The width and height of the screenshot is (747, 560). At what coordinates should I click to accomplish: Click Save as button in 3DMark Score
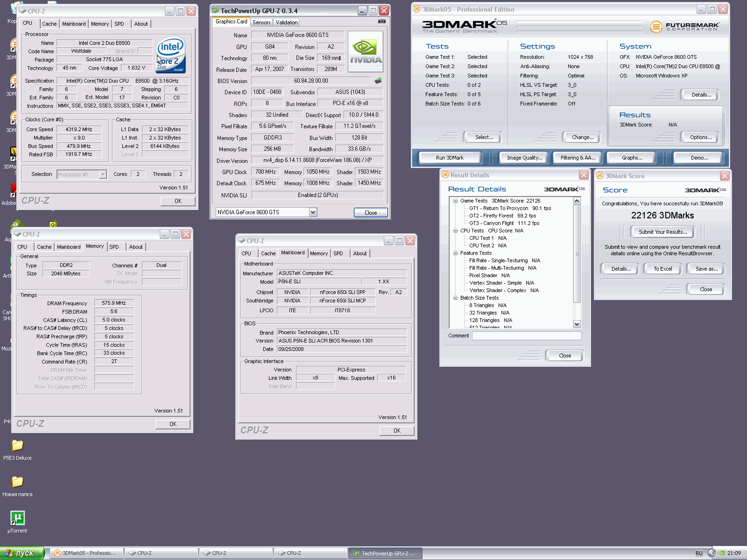[706, 269]
